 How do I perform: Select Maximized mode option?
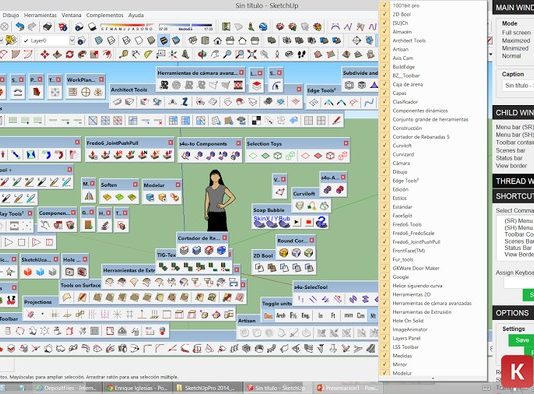pyautogui.click(x=516, y=40)
